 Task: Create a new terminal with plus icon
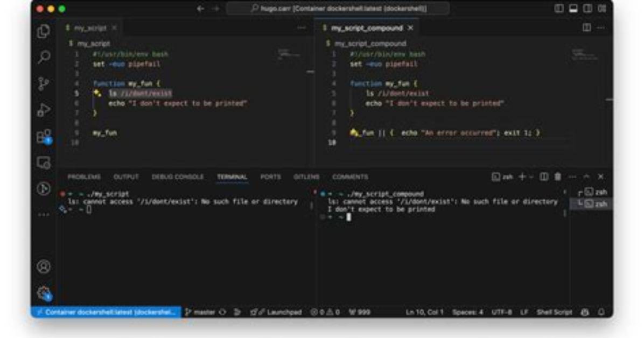click(x=522, y=177)
